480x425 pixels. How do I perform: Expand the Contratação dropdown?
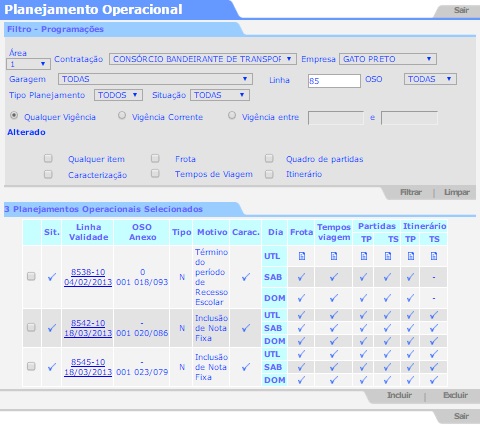pyautogui.click(x=203, y=59)
